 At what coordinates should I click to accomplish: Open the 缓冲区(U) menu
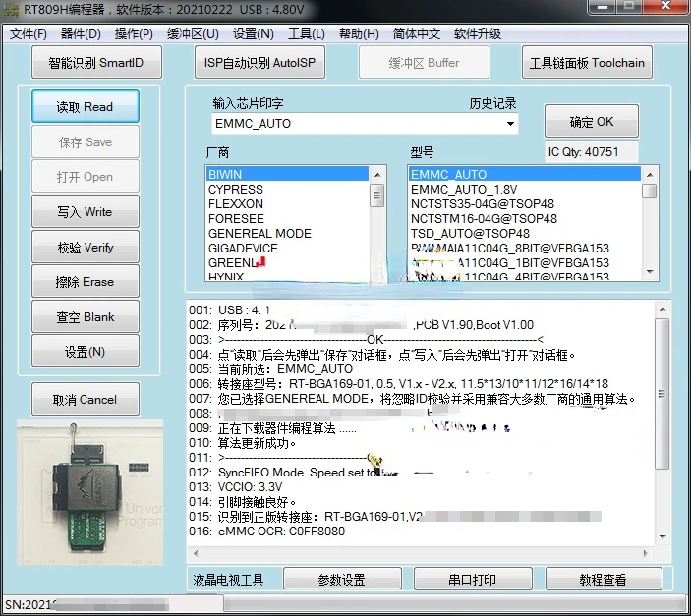pos(193,34)
